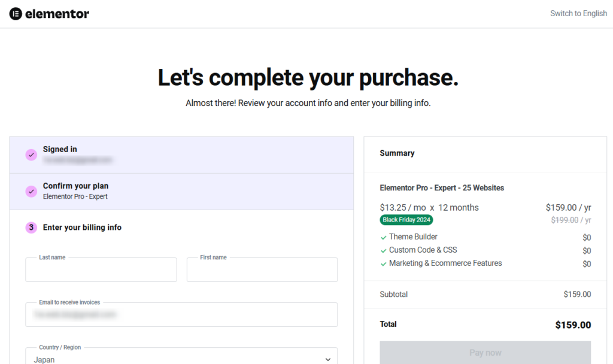Click the Marketing & Ecommerce Features checkmark
Screen dimensions: 613x364
point(384,264)
